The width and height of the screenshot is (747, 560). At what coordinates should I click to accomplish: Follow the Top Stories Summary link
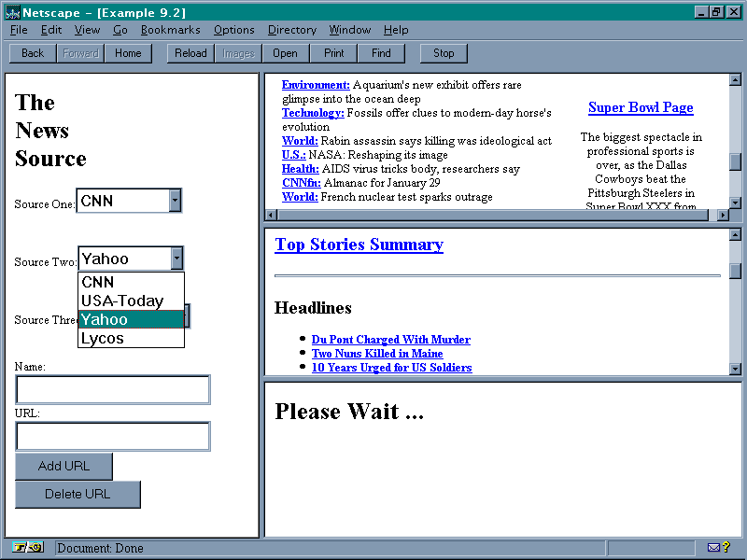coord(359,245)
